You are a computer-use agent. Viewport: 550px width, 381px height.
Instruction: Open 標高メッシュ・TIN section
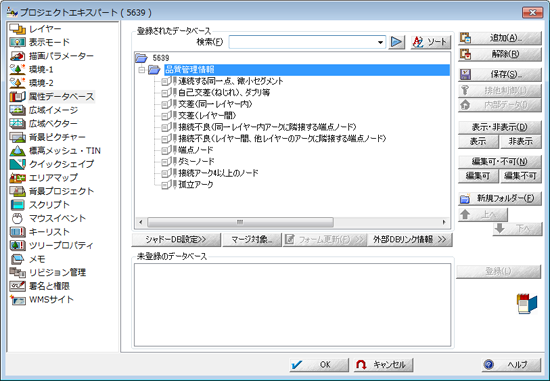[55, 151]
